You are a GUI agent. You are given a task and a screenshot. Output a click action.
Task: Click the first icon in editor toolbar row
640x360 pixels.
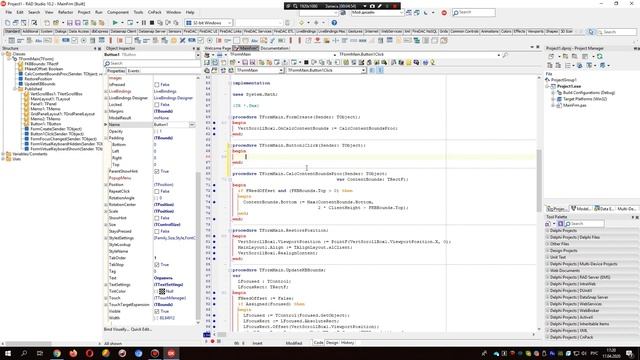point(207,62)
